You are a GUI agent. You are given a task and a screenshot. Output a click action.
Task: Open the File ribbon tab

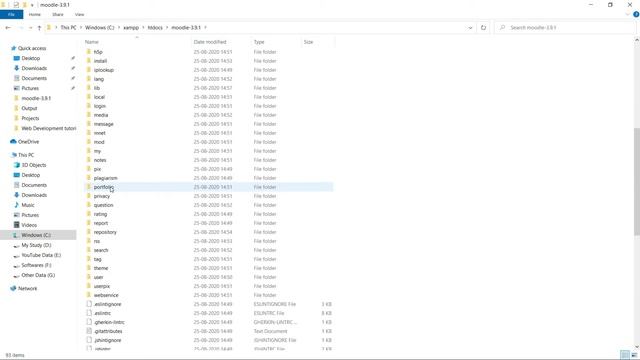click(x=11, y=14)
